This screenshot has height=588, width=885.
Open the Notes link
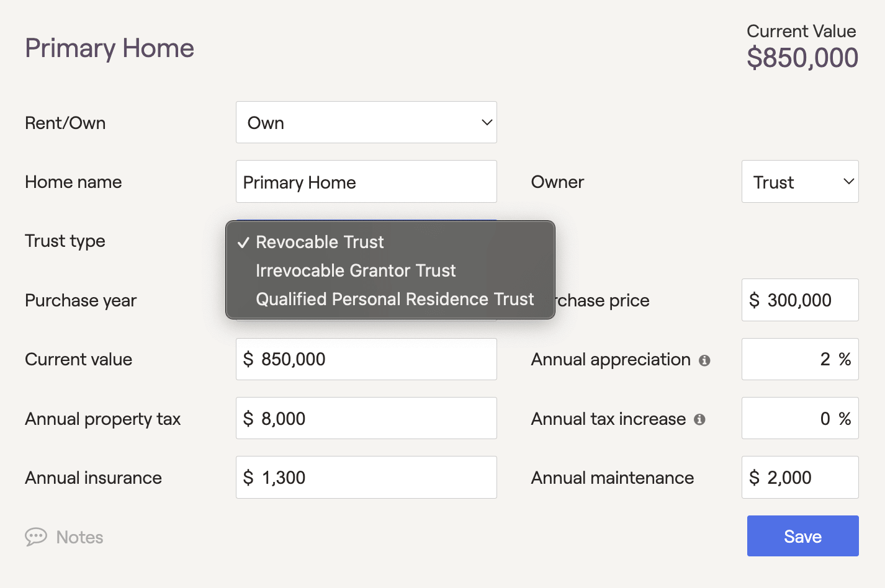click(79, 537)
